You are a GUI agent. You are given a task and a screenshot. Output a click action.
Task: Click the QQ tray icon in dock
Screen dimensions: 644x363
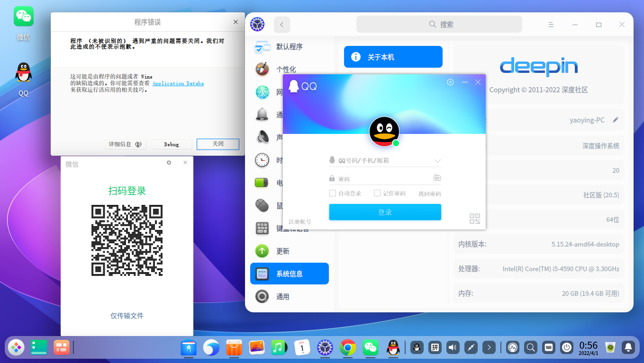(x=417, y=348)
